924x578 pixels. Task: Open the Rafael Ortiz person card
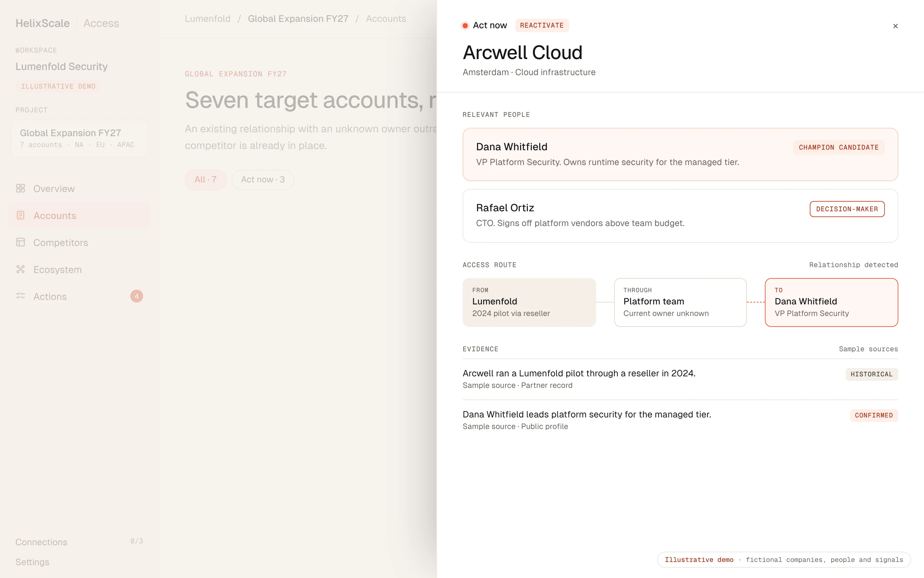click(x=680, y=215)
